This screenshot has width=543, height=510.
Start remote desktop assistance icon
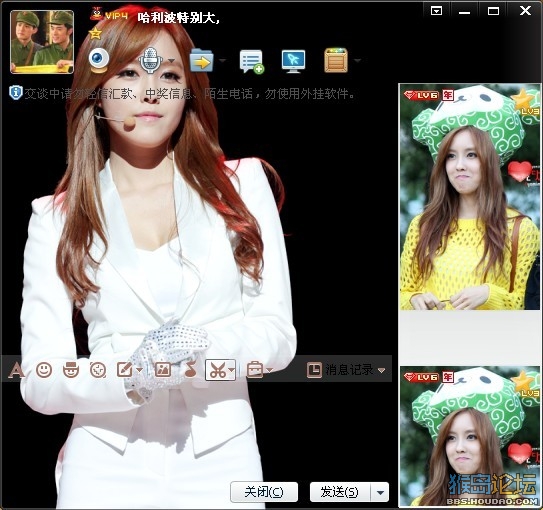tap(293, 61)
